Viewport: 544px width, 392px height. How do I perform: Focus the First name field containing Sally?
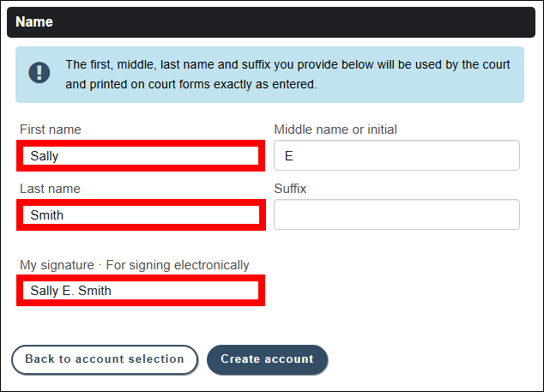click(139, 156)
